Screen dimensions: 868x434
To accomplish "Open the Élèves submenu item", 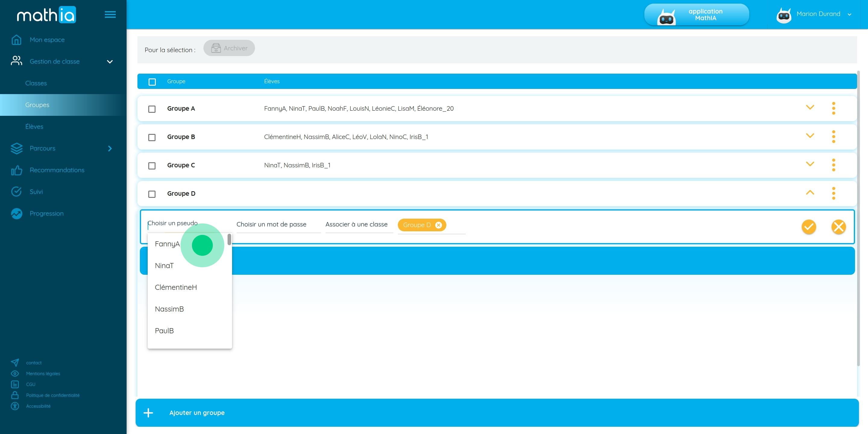I will [34, 126].
